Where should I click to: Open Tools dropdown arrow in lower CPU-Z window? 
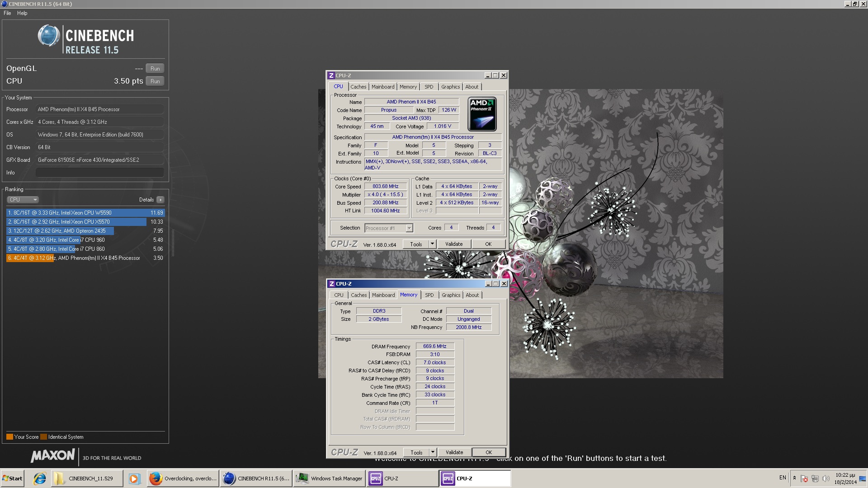(432, 452)
